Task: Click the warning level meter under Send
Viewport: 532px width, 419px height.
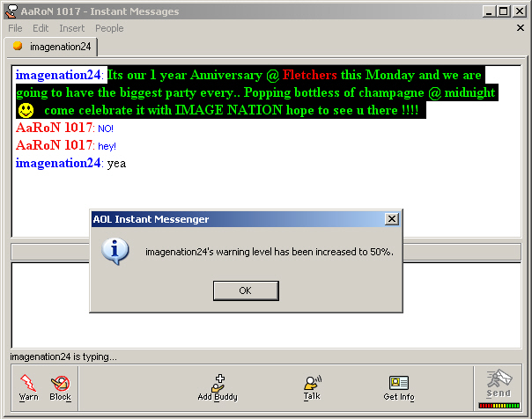Action: pos(499,406)
